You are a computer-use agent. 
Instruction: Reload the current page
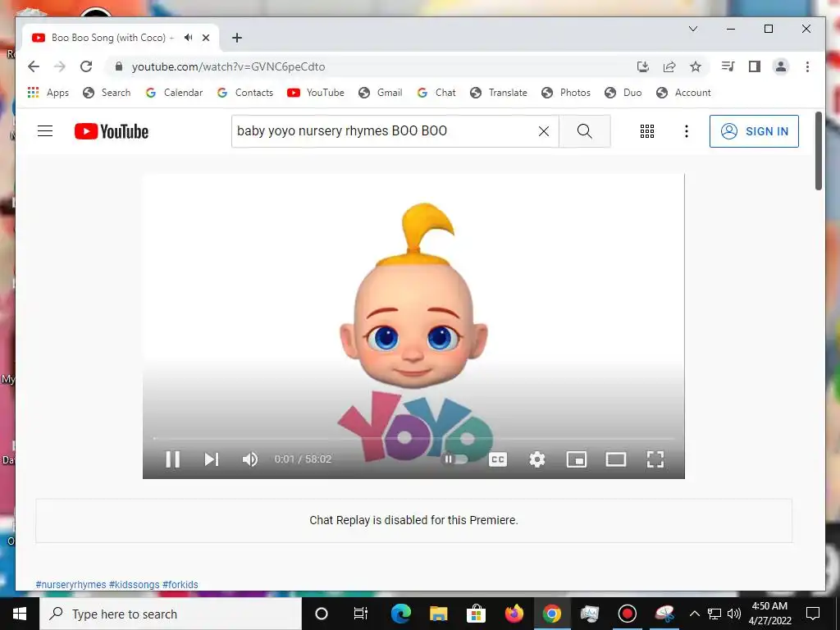(x=85, y=66)
